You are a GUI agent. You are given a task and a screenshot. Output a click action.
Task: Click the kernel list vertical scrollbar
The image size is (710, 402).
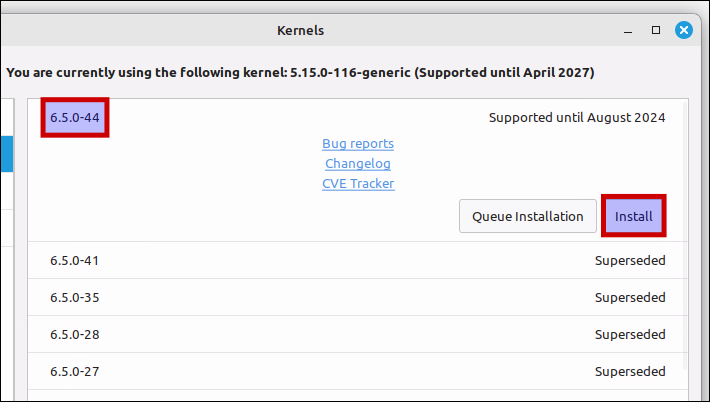tap(685, 235)
